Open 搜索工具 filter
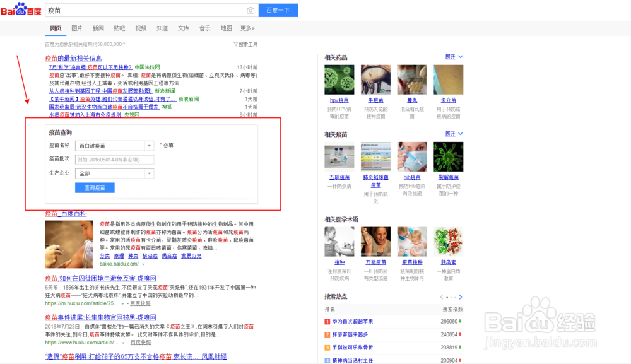631x364 pixels. point(245,44)
